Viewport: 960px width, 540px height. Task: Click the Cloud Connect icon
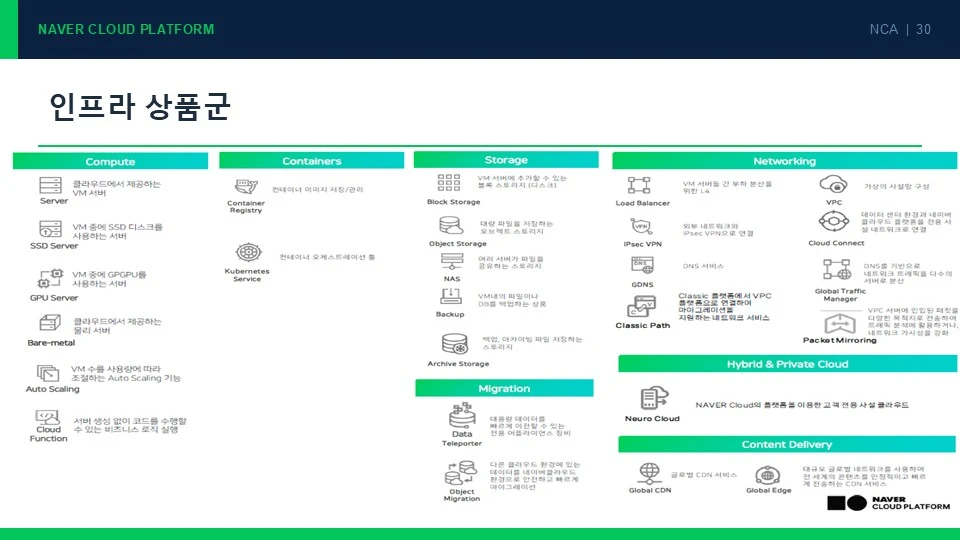pyautogui.click(x=834, y=221)
